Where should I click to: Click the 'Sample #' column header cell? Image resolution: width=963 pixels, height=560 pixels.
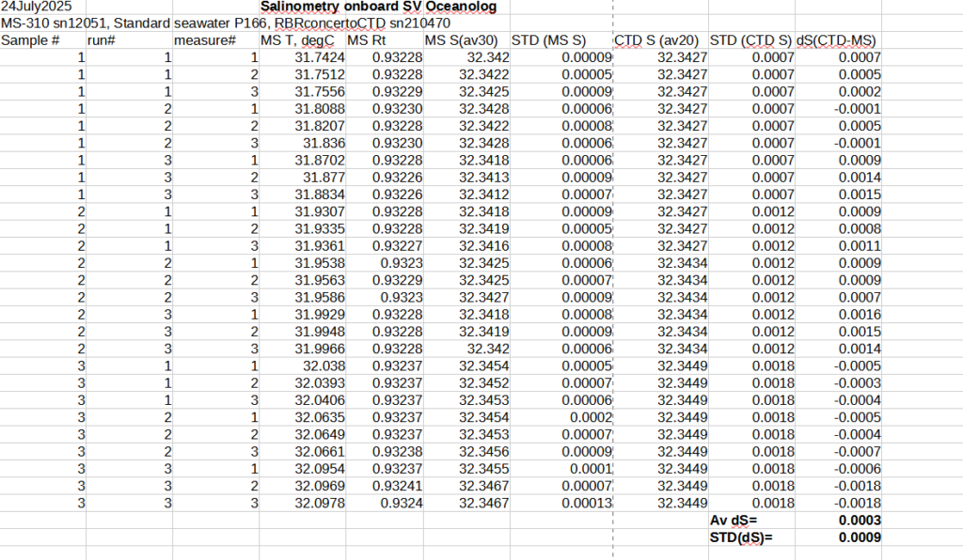click(x=30, y=40)
